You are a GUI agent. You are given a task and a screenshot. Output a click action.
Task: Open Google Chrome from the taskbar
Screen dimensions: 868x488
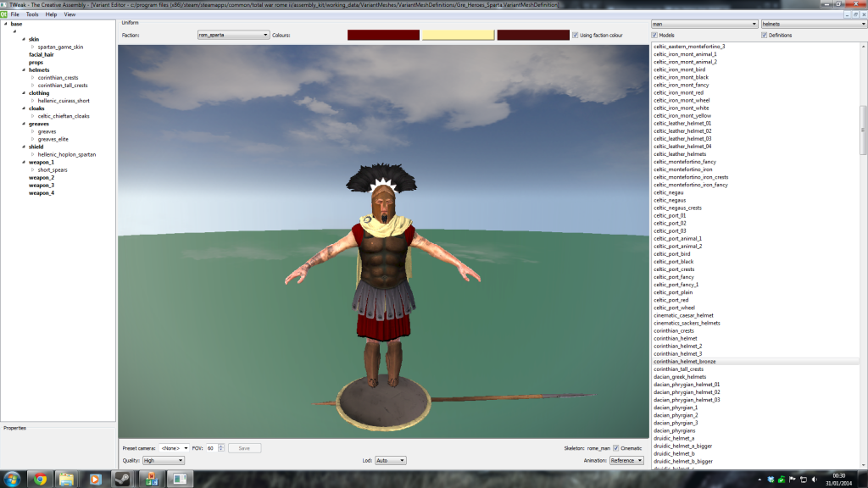(40, 479)
